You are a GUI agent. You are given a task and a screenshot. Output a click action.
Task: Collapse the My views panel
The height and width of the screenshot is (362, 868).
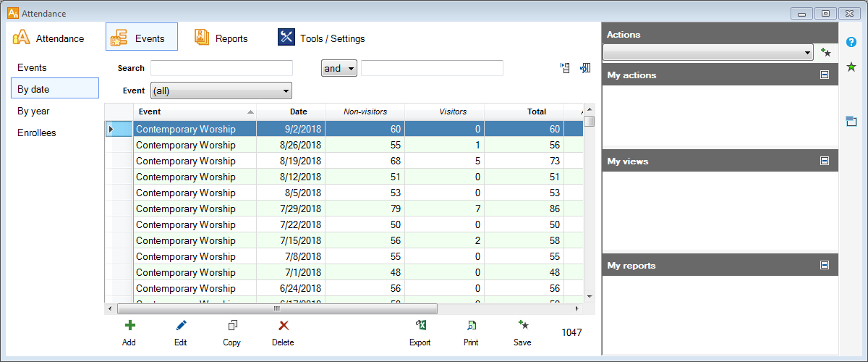tap(824, 161)
